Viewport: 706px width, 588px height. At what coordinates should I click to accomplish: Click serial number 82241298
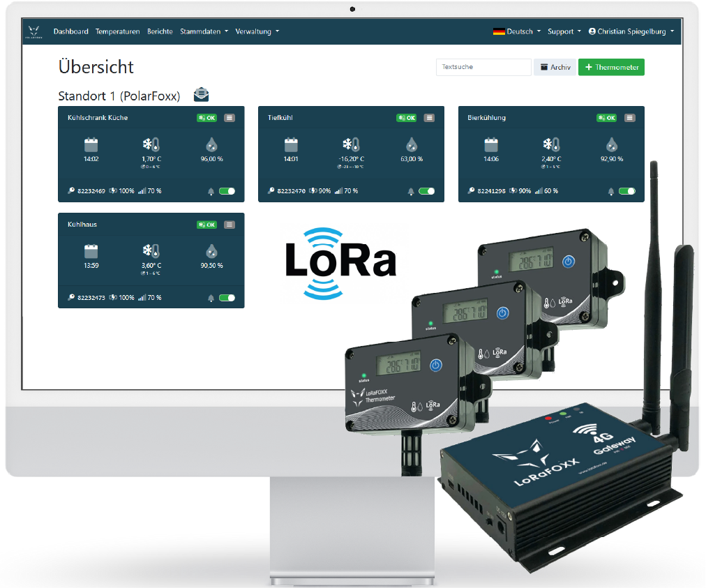(x=491, y=191)
